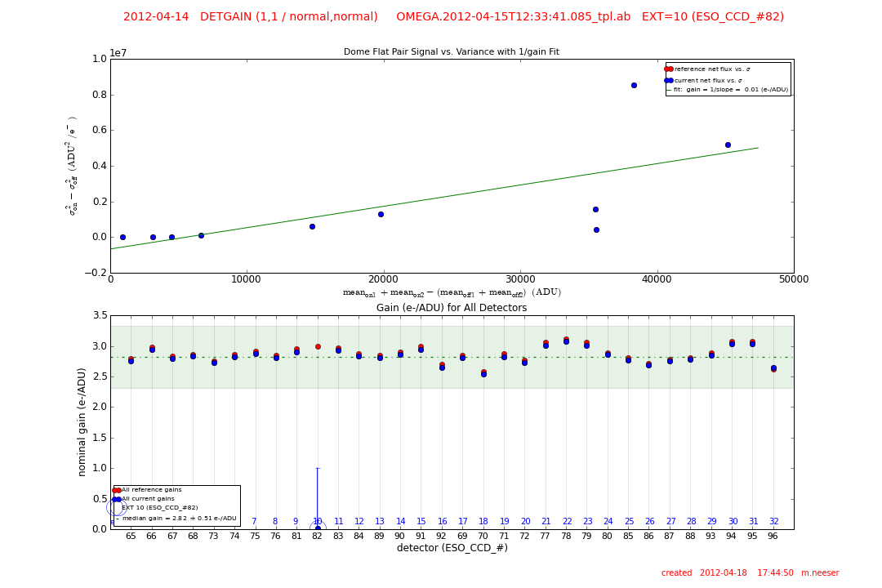Viewport: 882px width, 588px height.
Task: Click the 'Dome Flat Pair Signal vs. Variance' title
Action: [x=452, y=52]
